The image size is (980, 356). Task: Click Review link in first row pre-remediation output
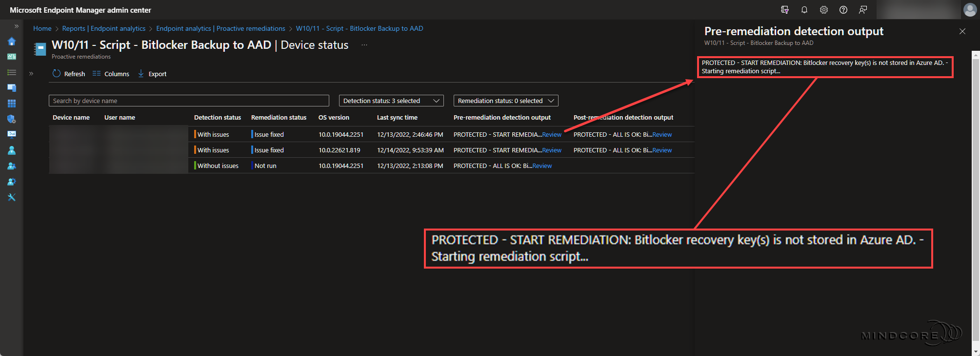(552, 135)
